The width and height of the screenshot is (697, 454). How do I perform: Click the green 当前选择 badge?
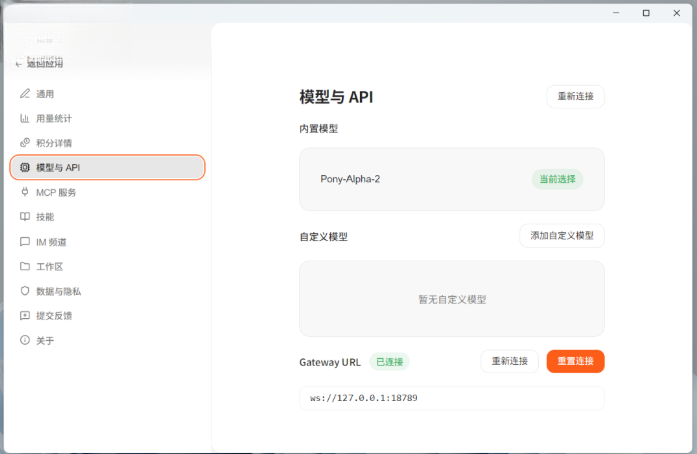point(557,179)
